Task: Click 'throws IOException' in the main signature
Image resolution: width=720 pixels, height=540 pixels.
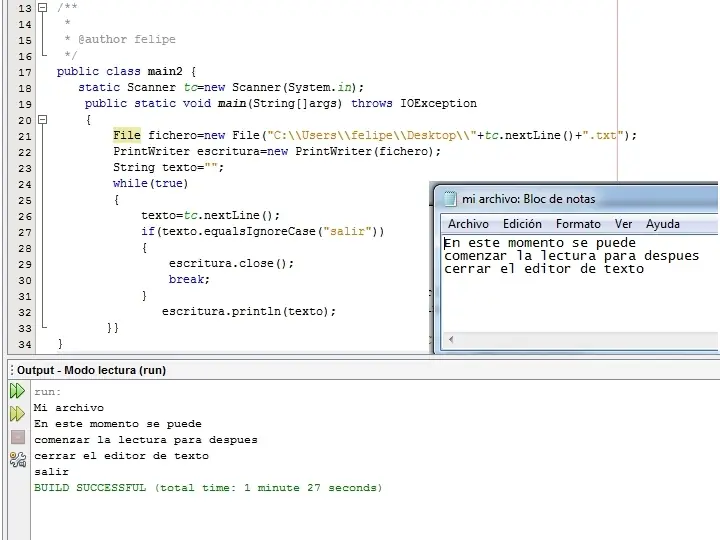Action: click(x=414, y=103)
